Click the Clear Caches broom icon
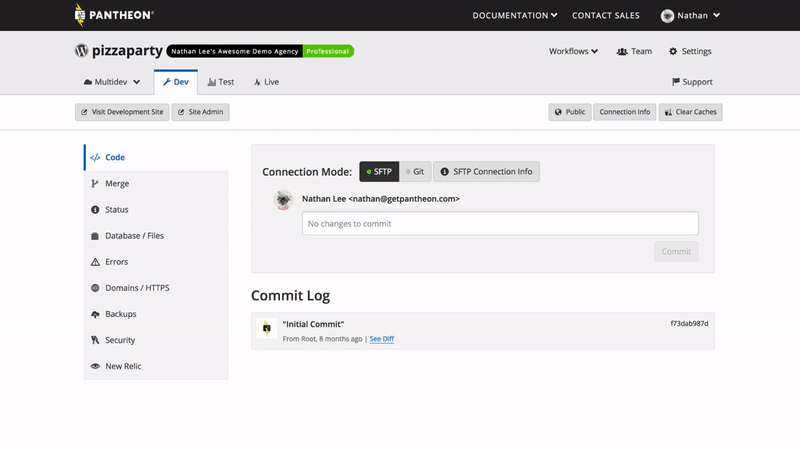Screen dimensions: 800x449 point(668,112)
